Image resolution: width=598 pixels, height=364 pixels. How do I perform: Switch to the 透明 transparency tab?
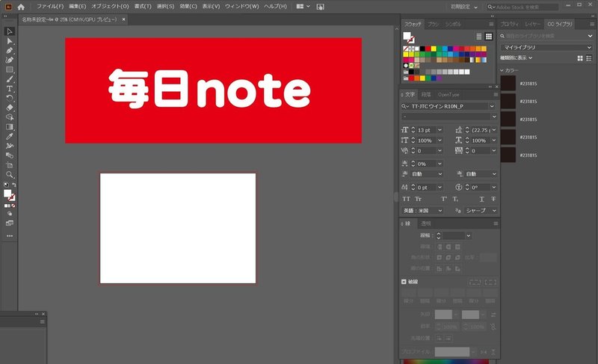425,223
